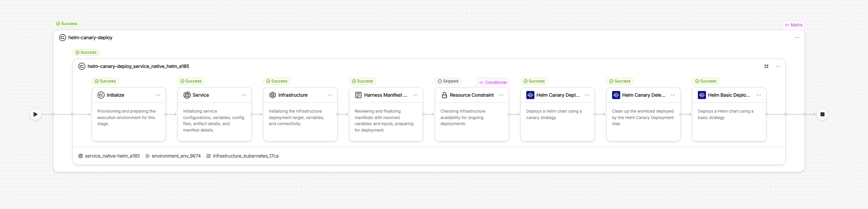The image size is (868, 209).
Task: Click the pipeline start play node
Action: 35,114
